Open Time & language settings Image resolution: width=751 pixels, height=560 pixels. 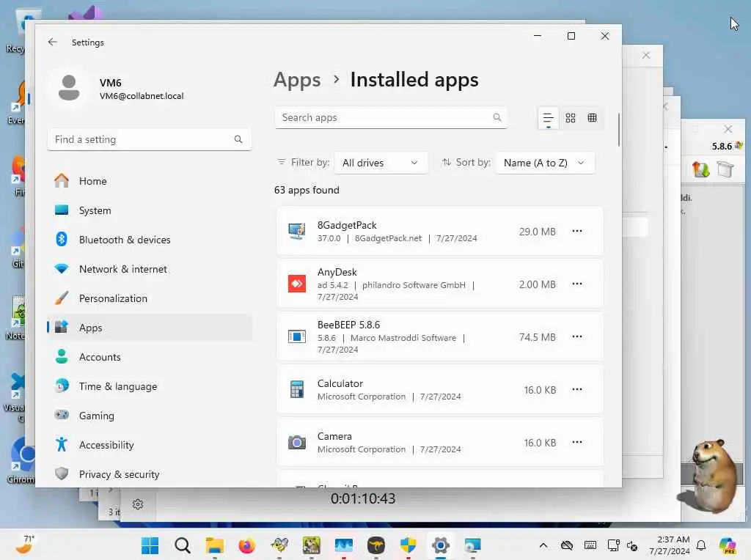(x=150, y=386)
